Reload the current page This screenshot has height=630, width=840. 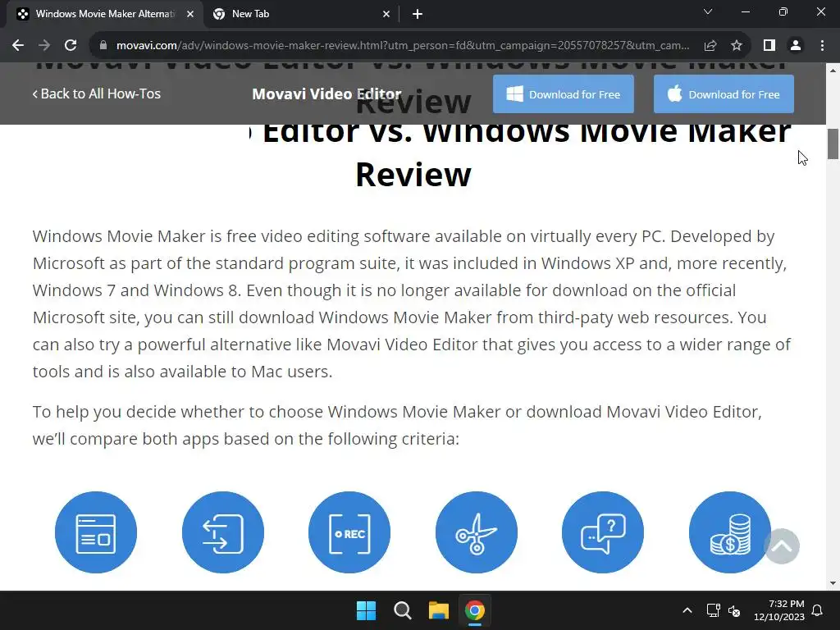(x=71, y=46)
